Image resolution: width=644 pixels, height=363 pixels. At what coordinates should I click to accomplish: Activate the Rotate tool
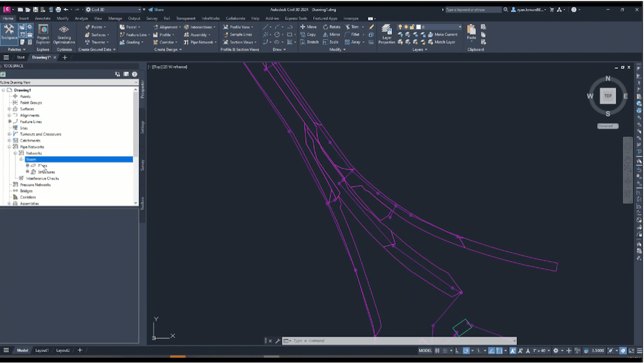tap(331, 27)
